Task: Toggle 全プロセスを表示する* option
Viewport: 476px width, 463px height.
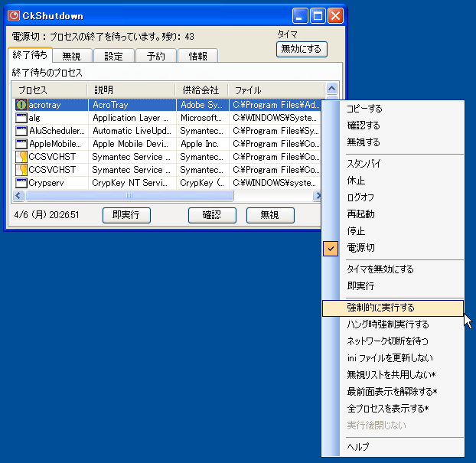Action: (x=393, y=409)
